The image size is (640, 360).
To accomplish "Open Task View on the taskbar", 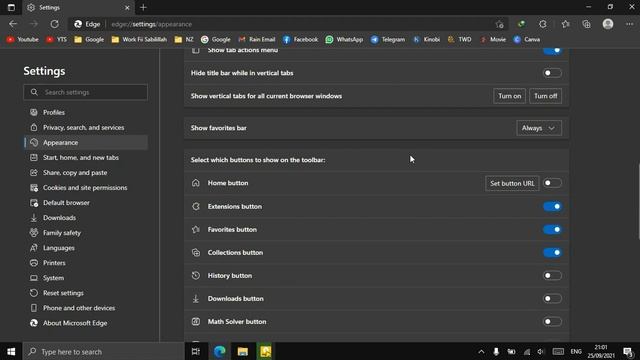I will pos(196,351).
